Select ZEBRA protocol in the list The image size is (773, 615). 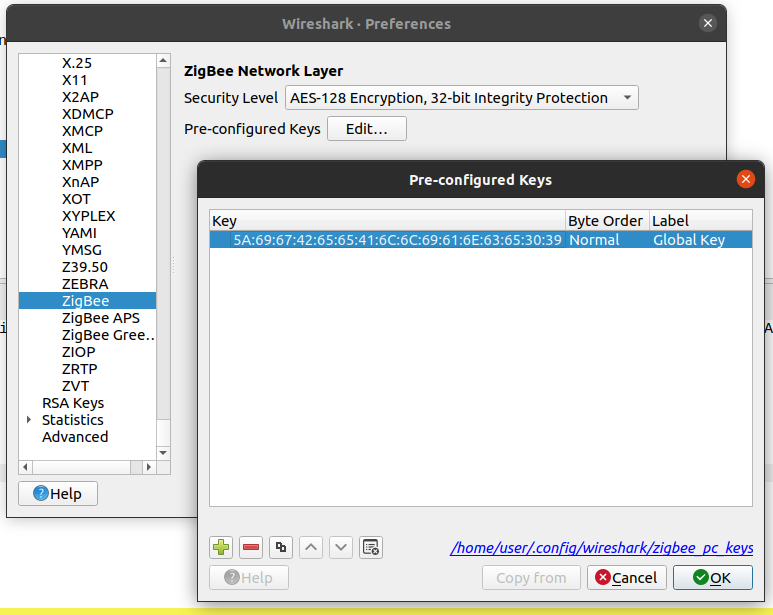click(85, 284)
